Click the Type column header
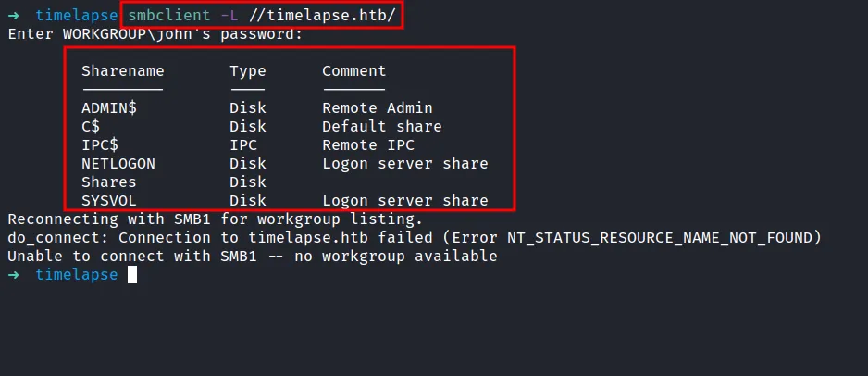 tap(247, 71)
